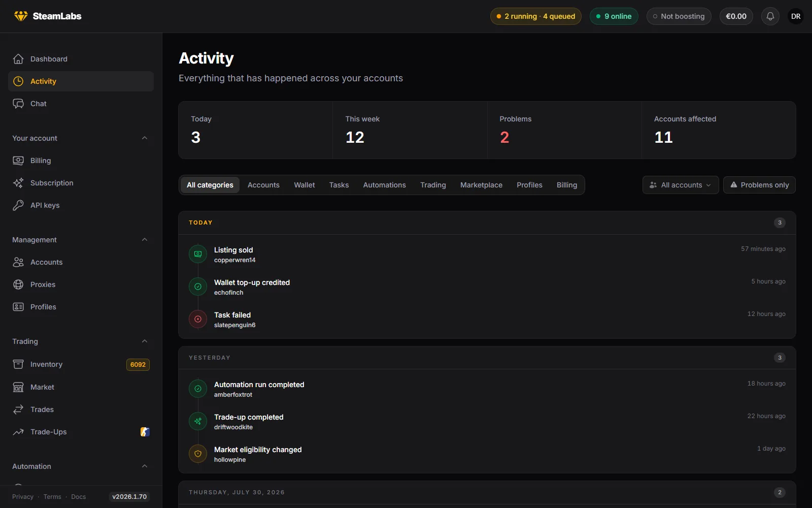The width and height of the screenshot is (812, 508).
Task: Switch to the Accounts category tab
Action: tap(263, 185)
